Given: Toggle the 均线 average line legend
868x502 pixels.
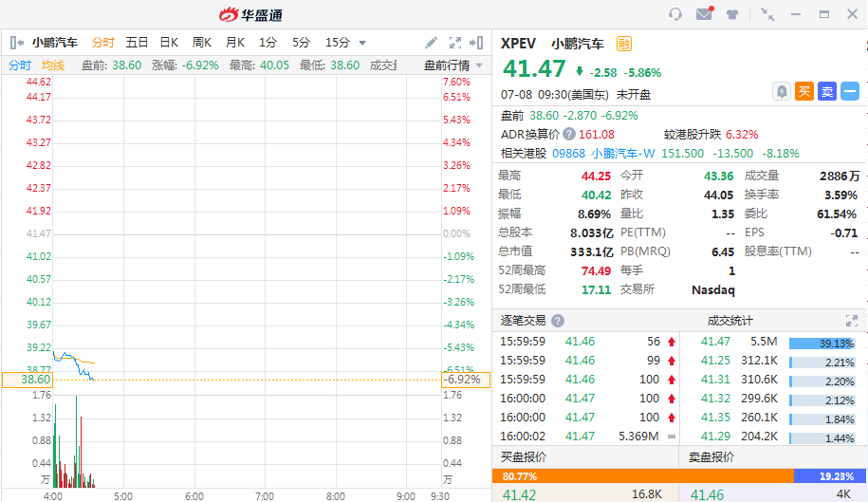Looking at the screenshot, I should point(52,65).
